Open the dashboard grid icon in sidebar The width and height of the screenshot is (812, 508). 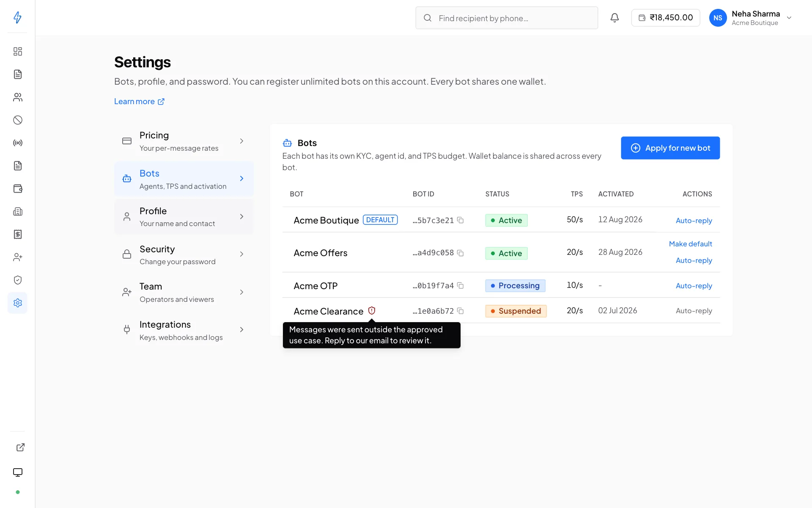point(17,51)
